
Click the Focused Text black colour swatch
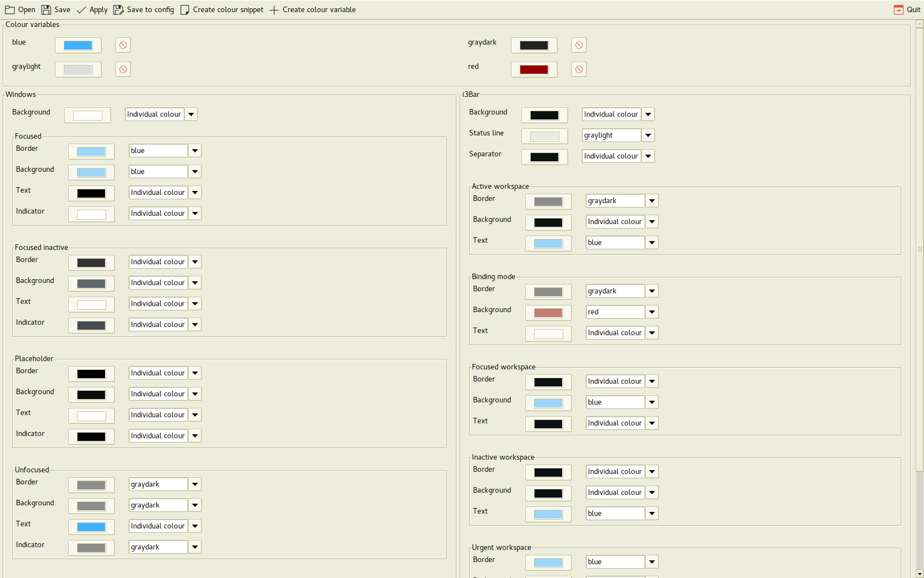(x=91, y=193)
